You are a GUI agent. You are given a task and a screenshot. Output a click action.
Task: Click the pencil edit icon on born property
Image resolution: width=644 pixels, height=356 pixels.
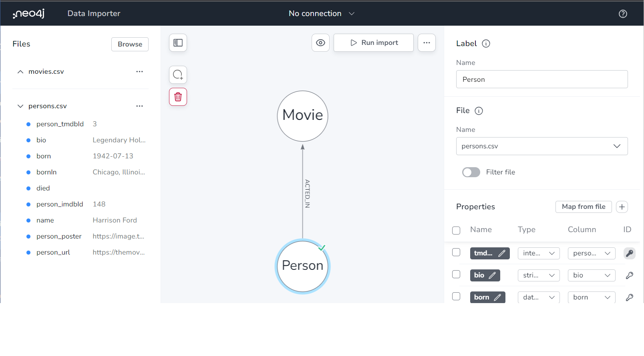[497, 297]
